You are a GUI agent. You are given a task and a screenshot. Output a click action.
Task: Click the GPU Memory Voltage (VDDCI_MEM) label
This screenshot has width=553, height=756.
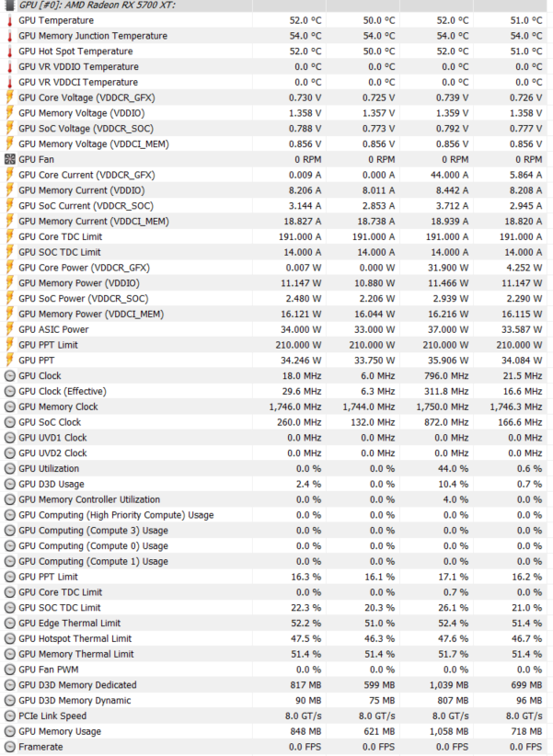[94, 144]
